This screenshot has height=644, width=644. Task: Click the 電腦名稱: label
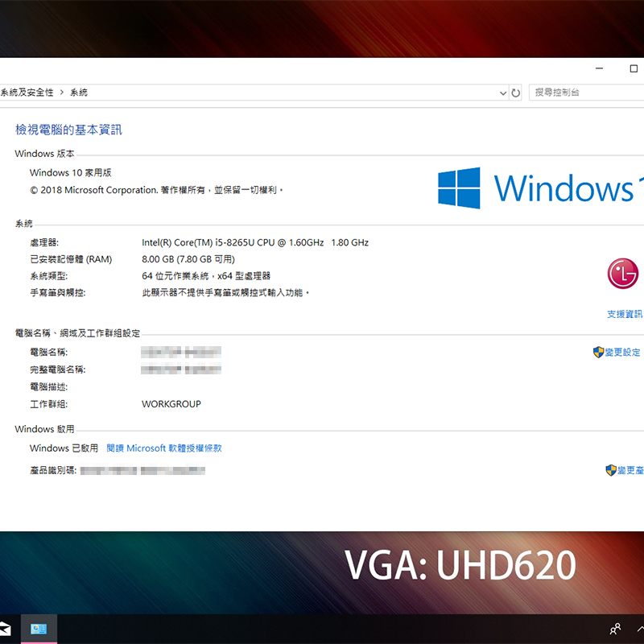coord(49,352)
